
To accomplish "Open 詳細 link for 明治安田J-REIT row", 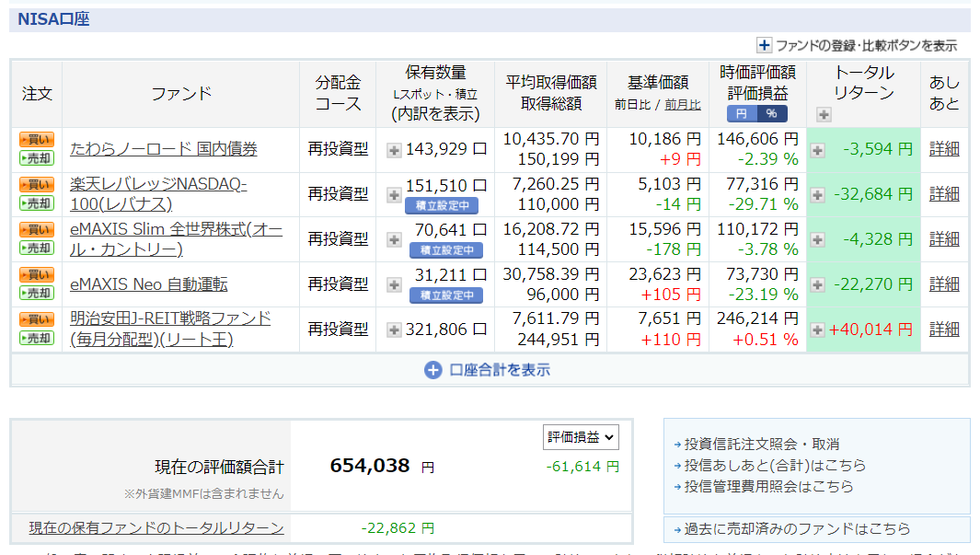I will 944,329.
